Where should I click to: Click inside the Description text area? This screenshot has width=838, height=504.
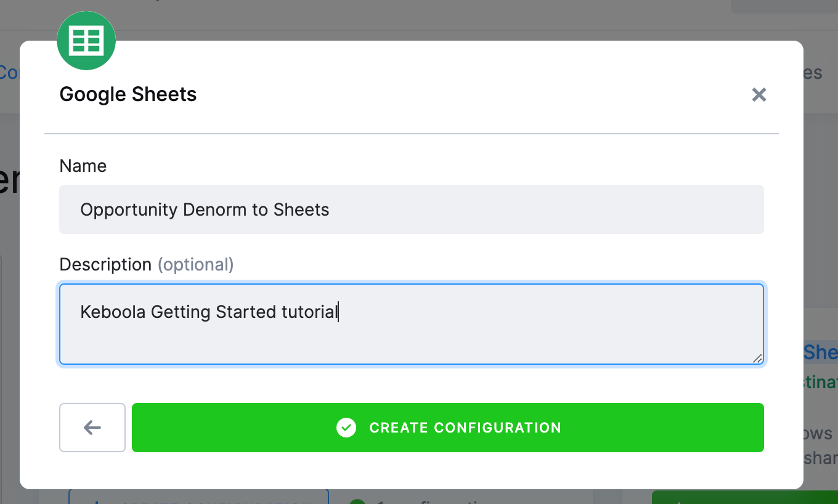[x=412, y=324]
